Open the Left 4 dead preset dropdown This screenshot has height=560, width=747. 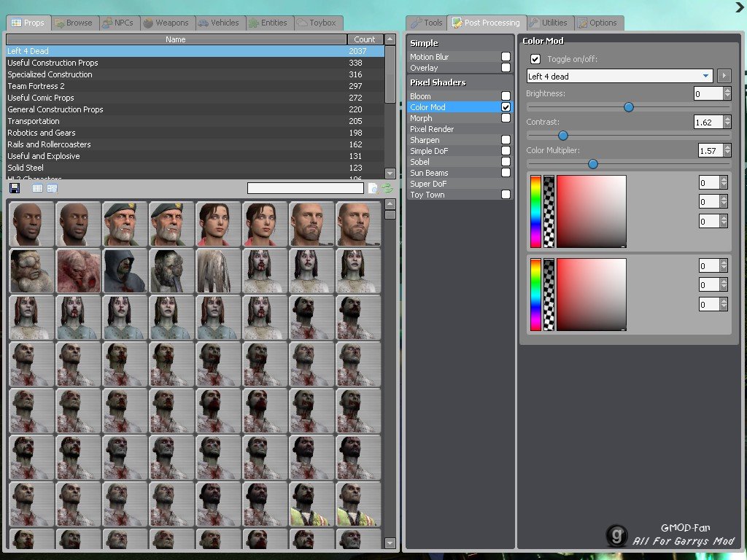[620, 76]
